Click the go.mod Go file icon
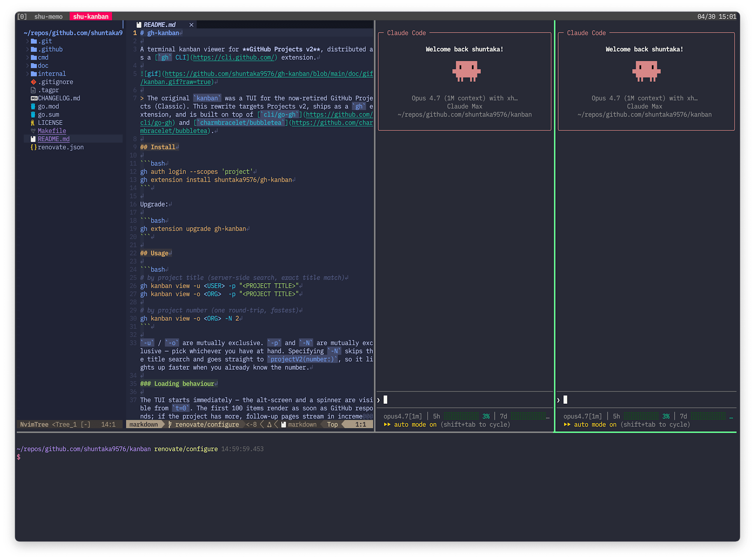This screenshot has width=755, height=560. pyautogui.click(x=34, y=106)
